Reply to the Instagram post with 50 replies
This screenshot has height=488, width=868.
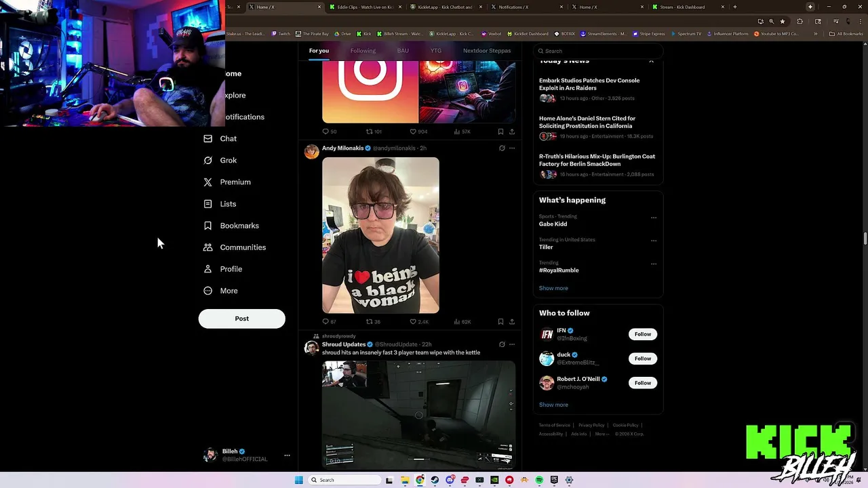click(x=329, y=131)
